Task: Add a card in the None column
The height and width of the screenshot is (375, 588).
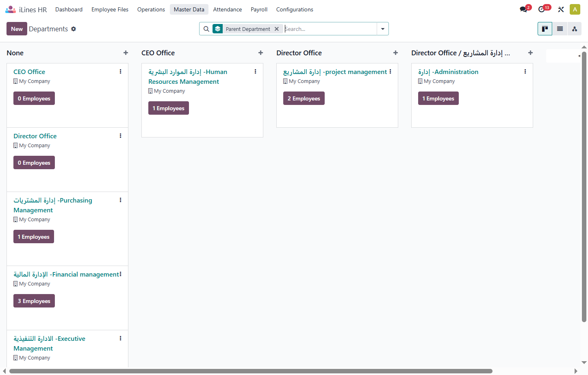Action: pyautogui.click(x=126, y=53)
